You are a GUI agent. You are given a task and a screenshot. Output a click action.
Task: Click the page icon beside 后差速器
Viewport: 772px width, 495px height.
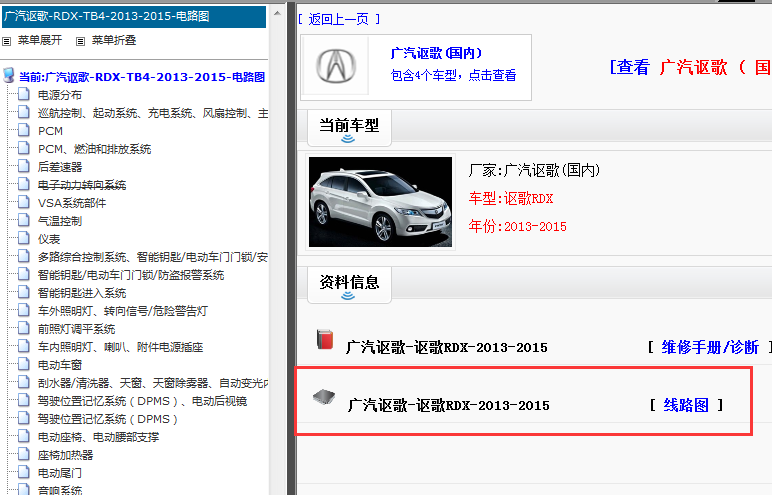24,166
